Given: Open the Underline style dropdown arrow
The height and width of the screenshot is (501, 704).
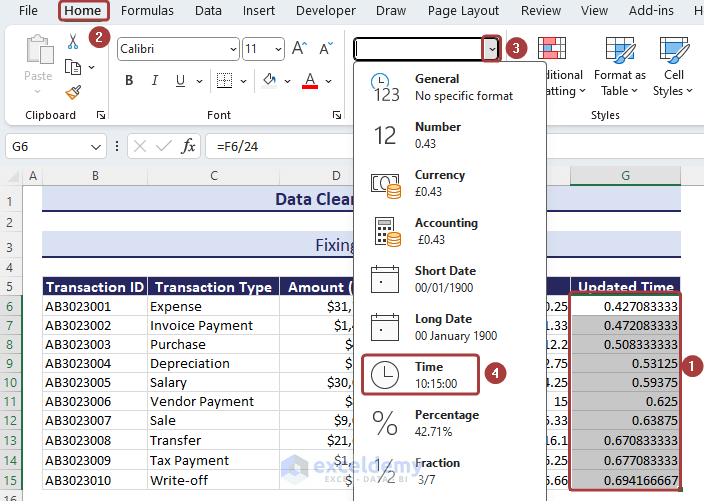Looking at the screenshot, I should (x=199, y=81).
